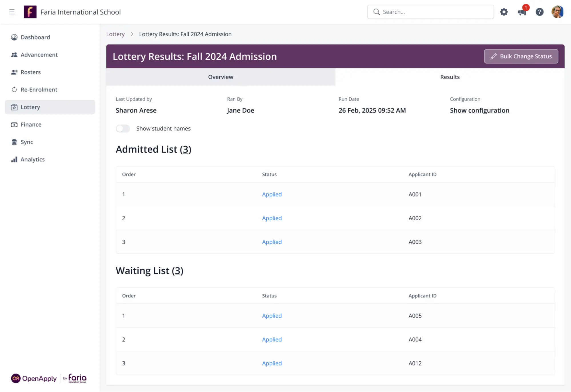The height and width of the screenshot is (392, 571).
Task: Open Applied status for A012
Action: (x=272, y=363)
